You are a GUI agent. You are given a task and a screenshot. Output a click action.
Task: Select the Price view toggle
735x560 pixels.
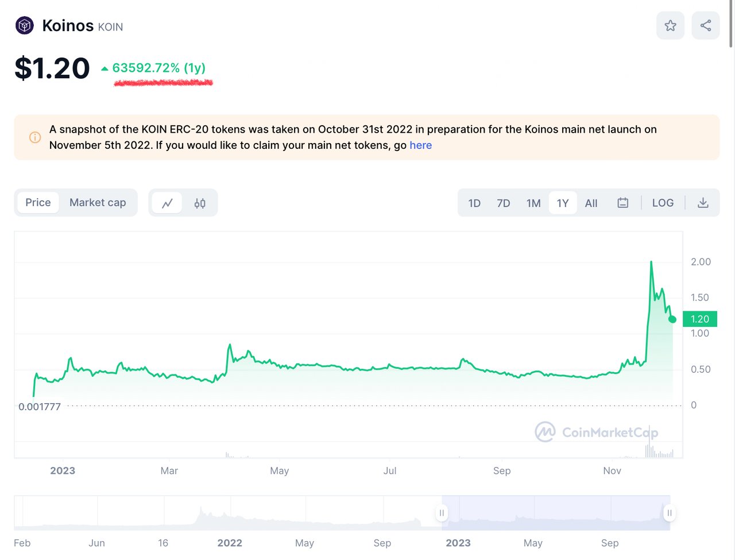coord(38,203)
